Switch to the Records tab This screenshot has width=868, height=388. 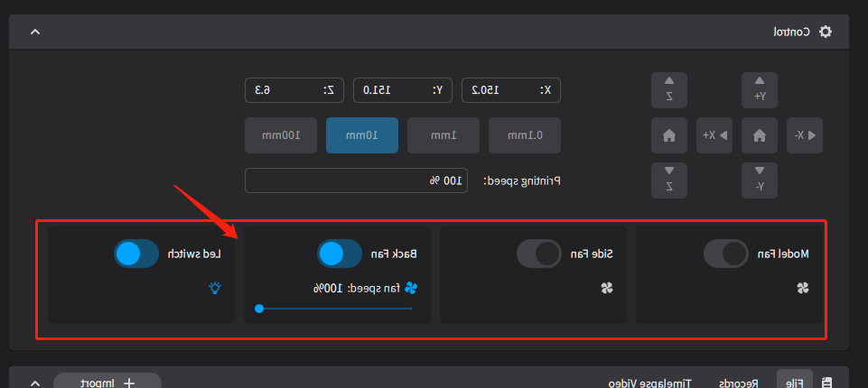[740, 383]
